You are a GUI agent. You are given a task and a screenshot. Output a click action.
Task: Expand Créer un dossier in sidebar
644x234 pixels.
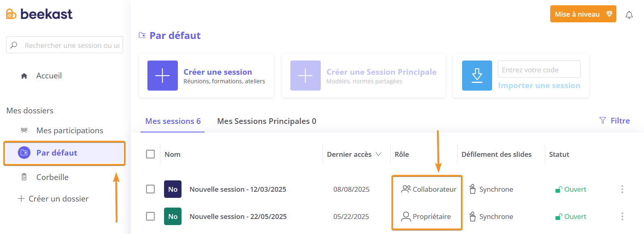click(x=53, y=199)
